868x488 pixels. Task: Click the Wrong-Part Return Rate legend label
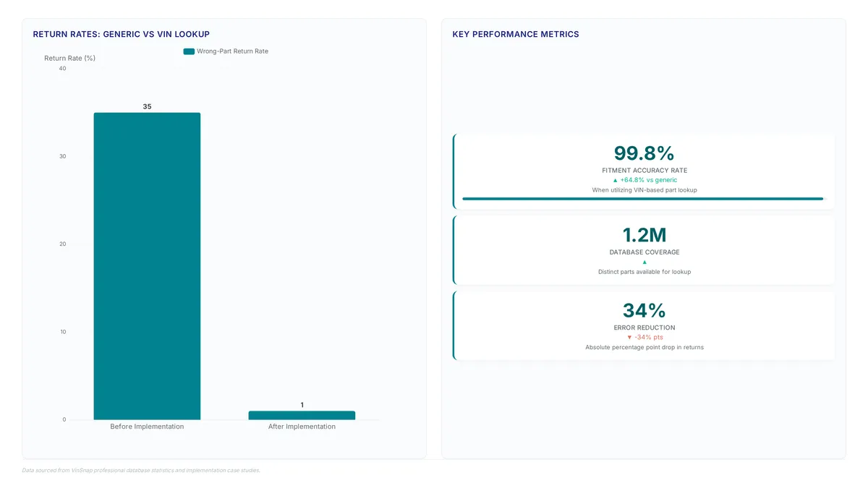(x=232, y=51)
